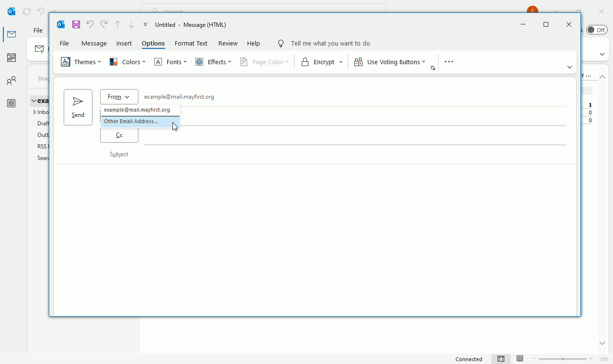Expand the main Outlook ribbon chevron

click(x=602, y=54)
